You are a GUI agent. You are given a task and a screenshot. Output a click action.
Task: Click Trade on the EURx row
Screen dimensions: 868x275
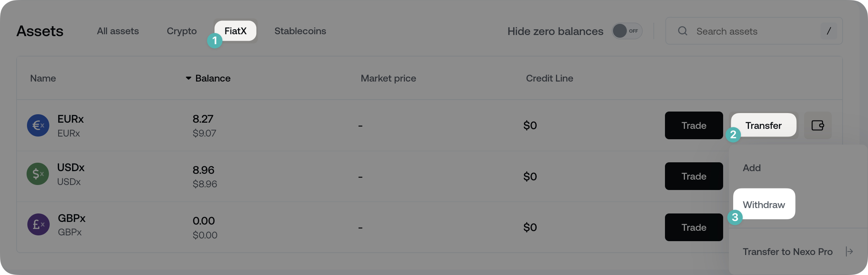[x=693, y=125]
